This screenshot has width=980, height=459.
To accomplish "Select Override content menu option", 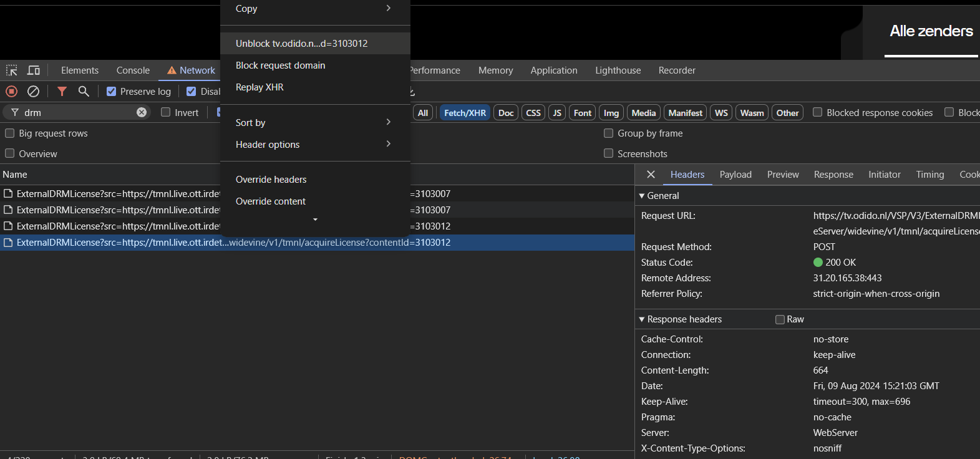I will coord(271,201).
